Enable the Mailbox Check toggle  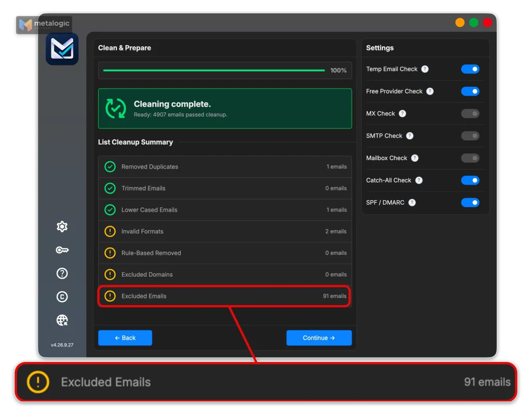tap(470, 158)
